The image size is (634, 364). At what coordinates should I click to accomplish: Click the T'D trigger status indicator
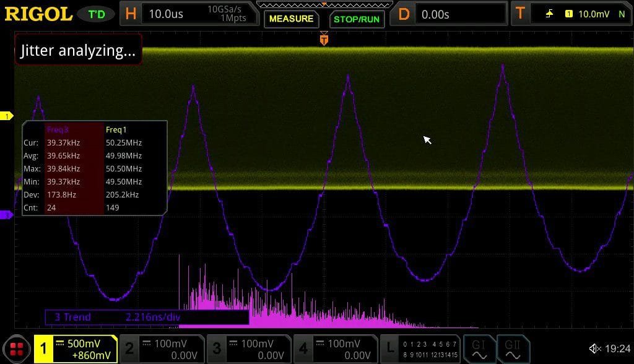(x=97, y=14)
